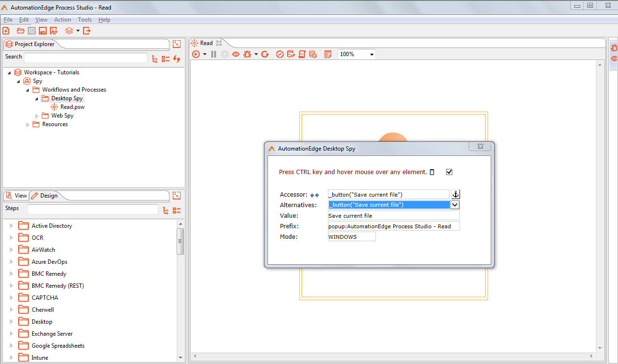
Task: Click the Project Explorer Search field
Action: coord(85,58)
